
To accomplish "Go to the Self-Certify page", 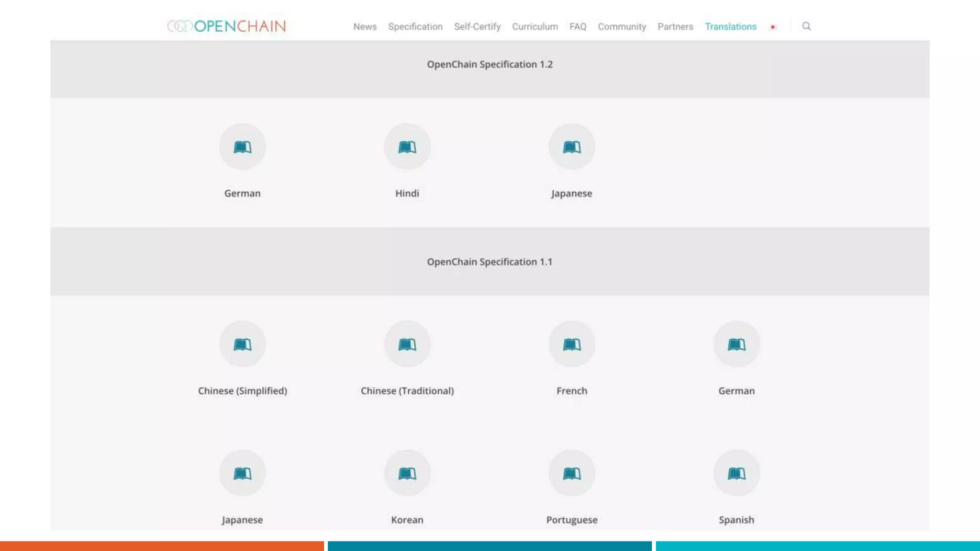I will [x=477, y=27].
